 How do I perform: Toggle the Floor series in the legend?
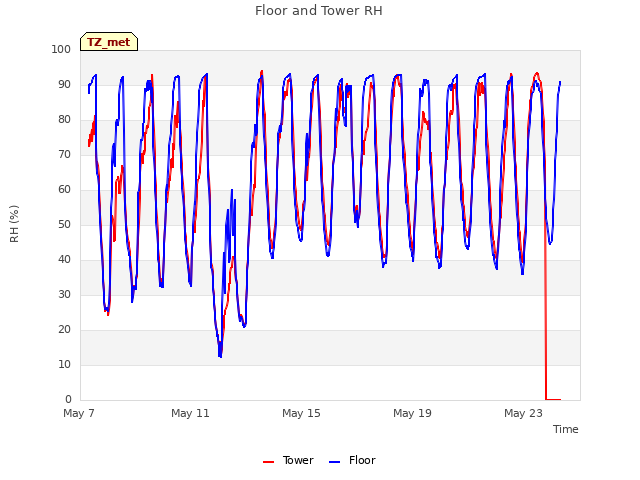tap(352, 460)
